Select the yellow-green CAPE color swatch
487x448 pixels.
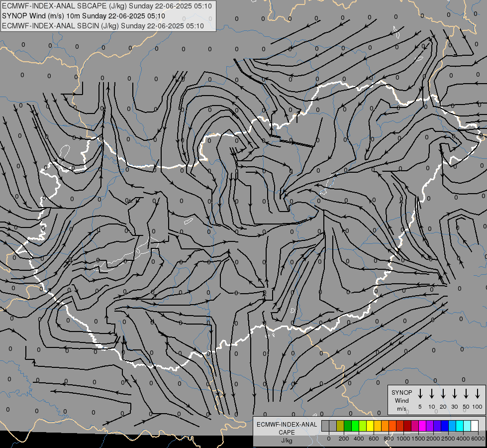tap(363, 426)
